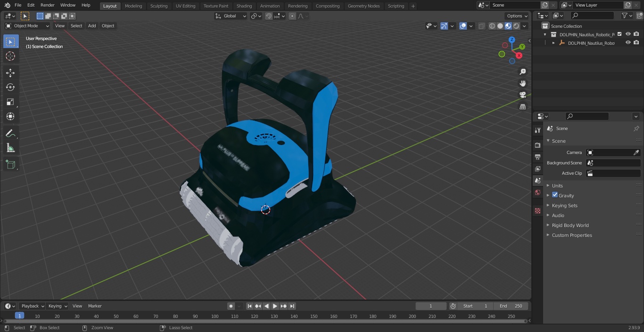Select wireframe viewport shading

[x=492, y=26]
